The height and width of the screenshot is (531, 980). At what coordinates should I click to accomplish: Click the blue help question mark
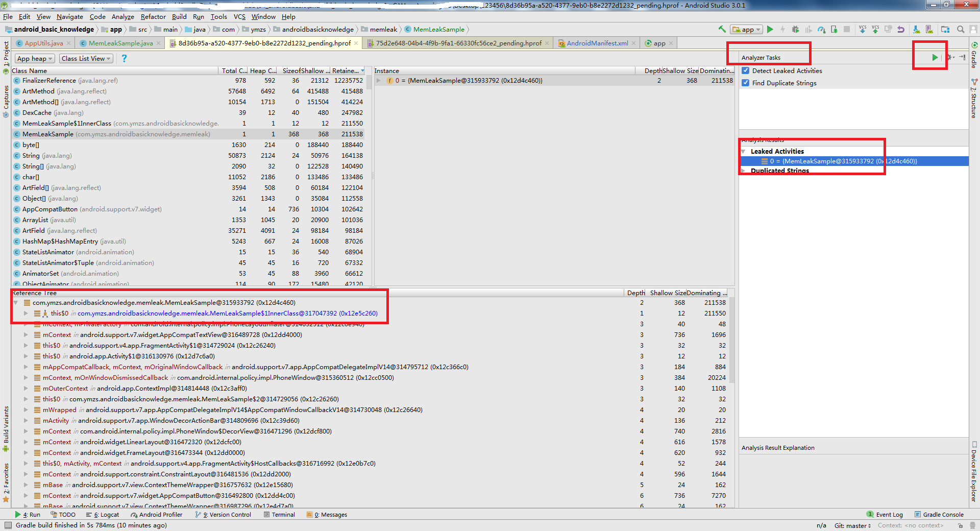click(x=124, y=58)
